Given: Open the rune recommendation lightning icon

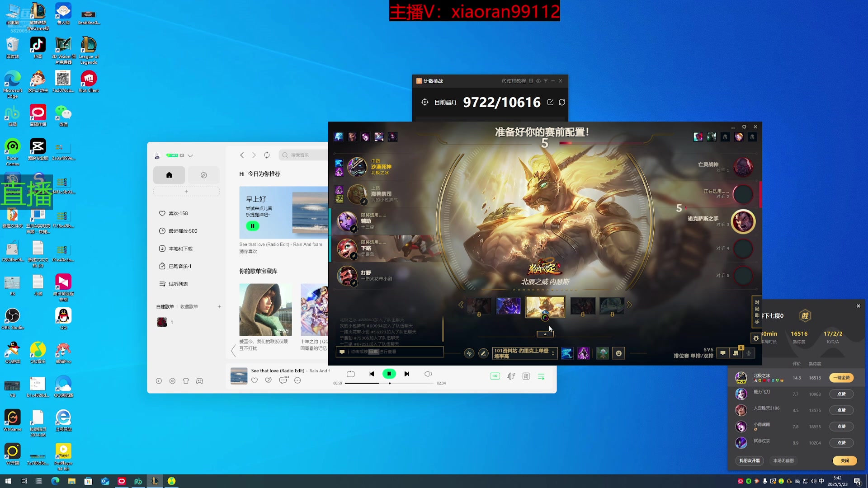Looking at the screenshot, I should click(x=469, y=353).
